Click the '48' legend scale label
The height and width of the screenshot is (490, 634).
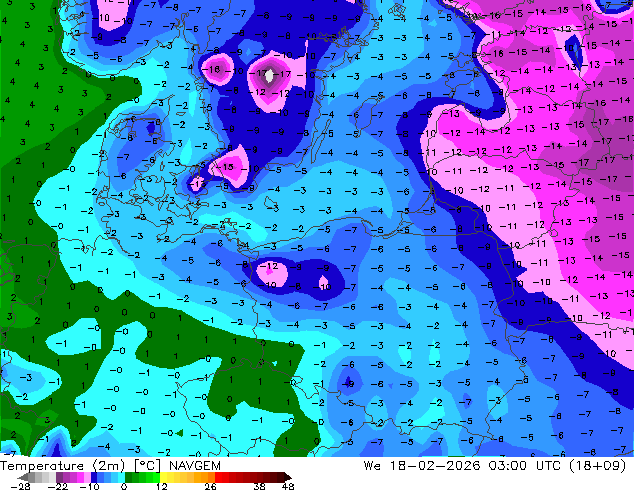point(288,486)
